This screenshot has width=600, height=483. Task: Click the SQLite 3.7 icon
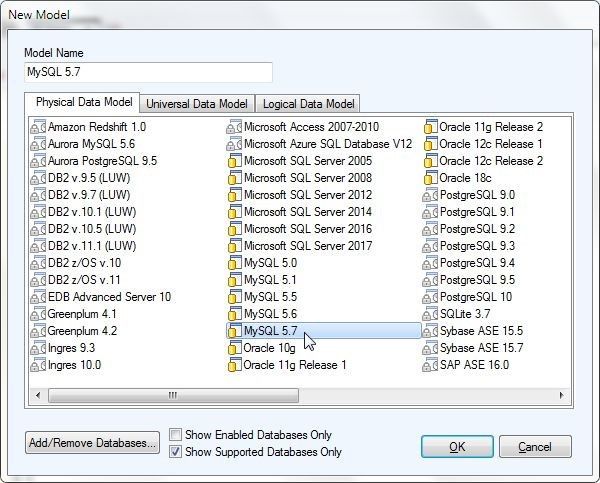coord(430,314)
